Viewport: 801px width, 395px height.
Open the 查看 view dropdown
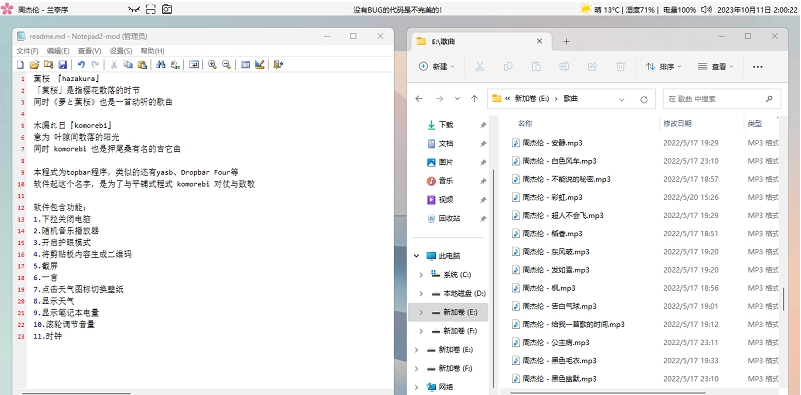(x=715, y=66)
